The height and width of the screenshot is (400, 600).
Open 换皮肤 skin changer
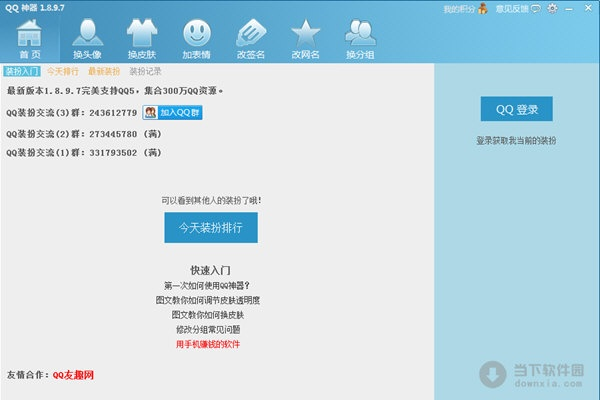142,39
